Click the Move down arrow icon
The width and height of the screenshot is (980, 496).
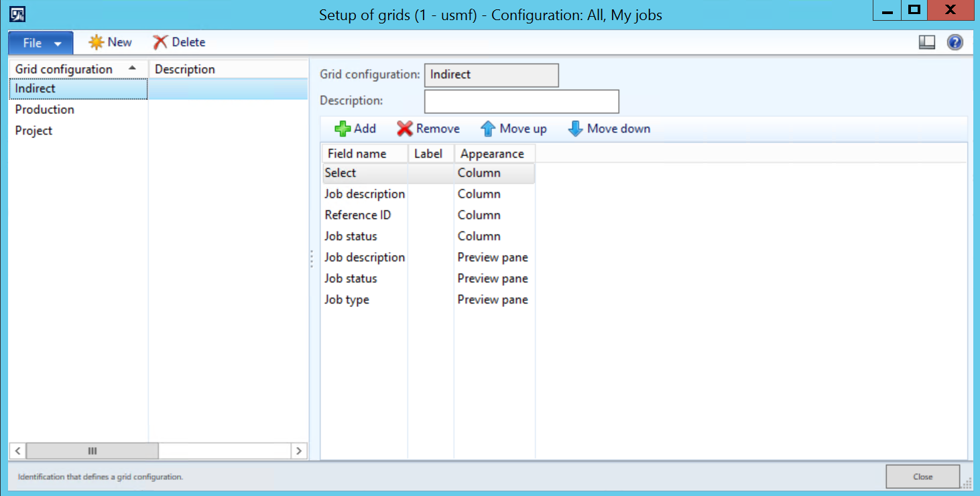point(575,129)
